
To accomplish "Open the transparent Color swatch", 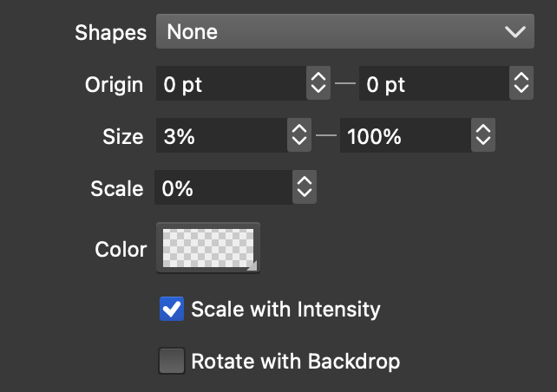I will coord(207,248).
